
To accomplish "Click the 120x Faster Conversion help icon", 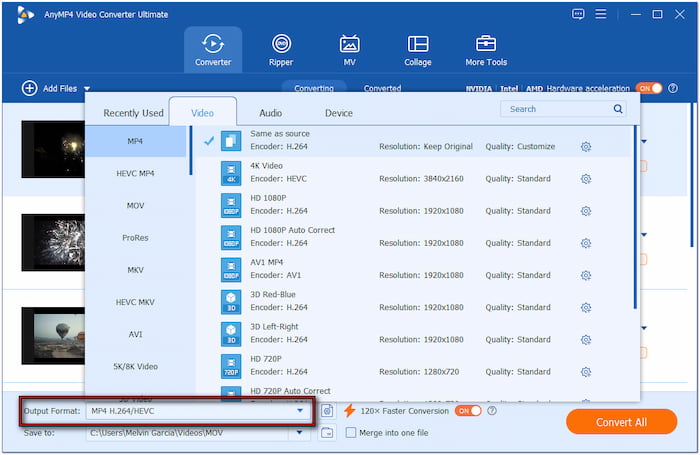I will [x=492, y=411].
